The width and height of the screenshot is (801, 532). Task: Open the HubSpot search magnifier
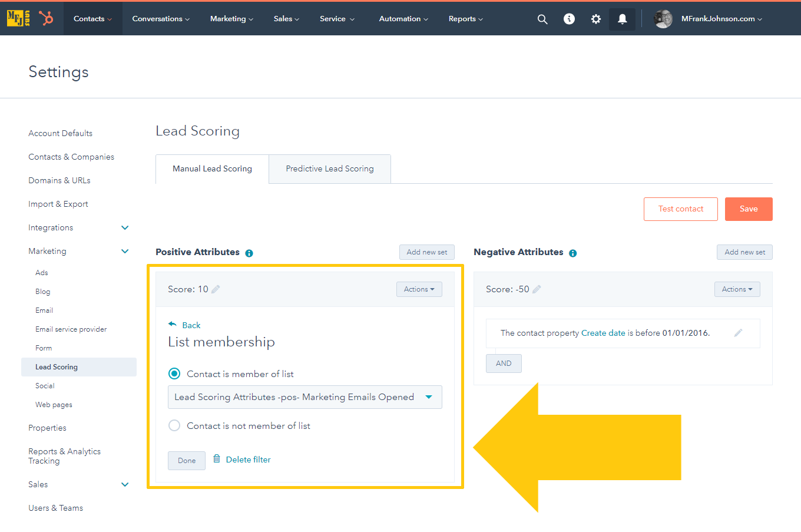point(542,18)
